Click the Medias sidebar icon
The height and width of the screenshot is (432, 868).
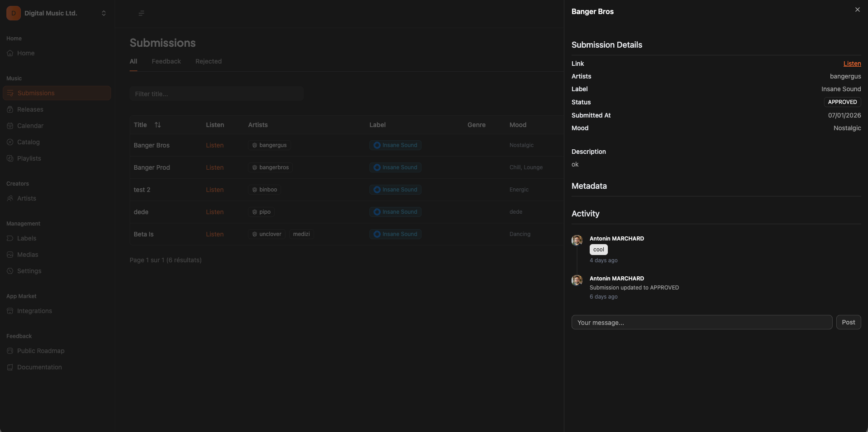tap(10, 255)
